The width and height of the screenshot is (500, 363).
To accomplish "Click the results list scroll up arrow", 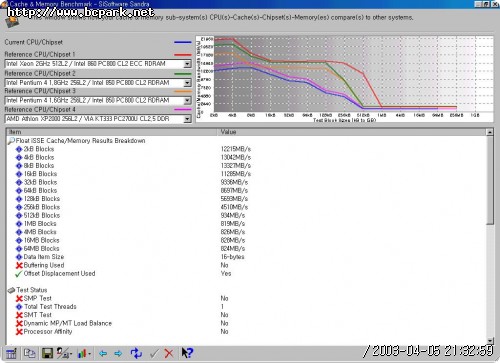I will coord(490,132).
